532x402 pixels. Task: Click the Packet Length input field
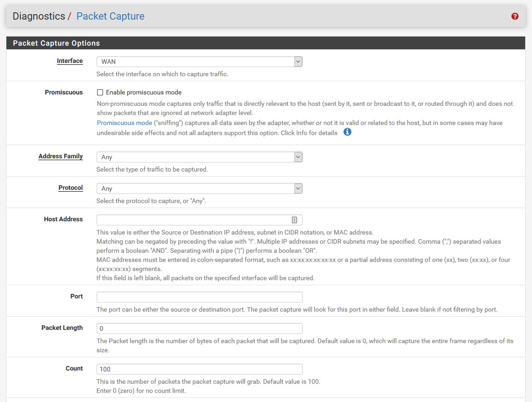pyautogui.click(x=200, y=329)
